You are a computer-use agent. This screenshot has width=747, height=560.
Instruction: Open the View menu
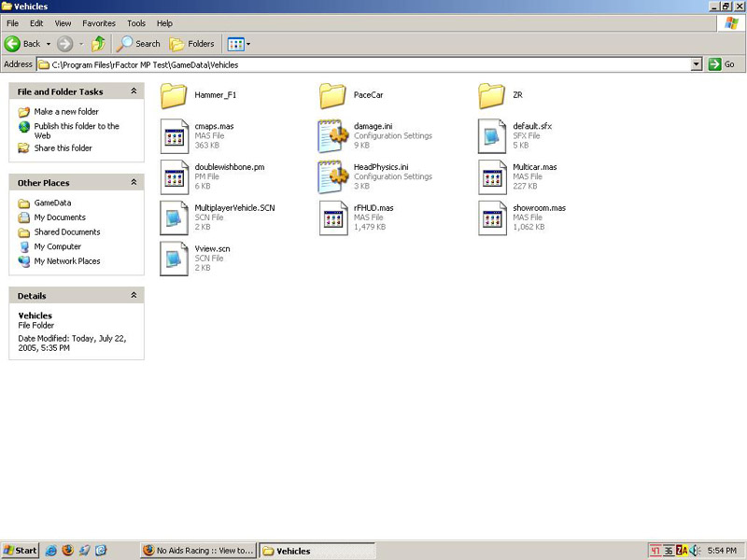(63, 23)
